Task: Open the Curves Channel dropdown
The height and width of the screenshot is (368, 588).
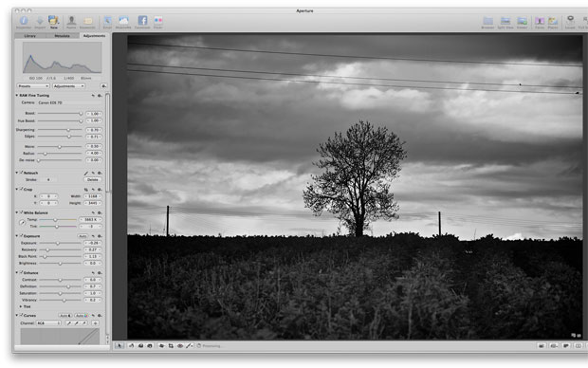Action: click(x=48, y=323)
